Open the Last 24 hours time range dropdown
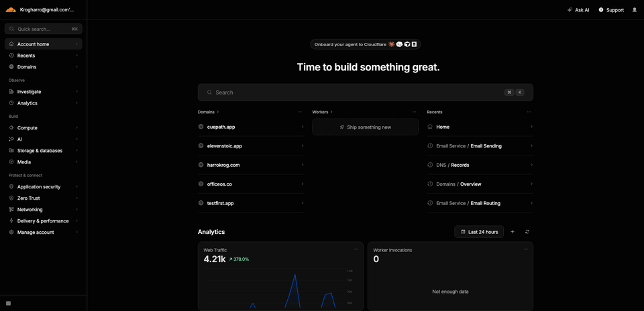This screenshot has width=644, height=311. [x=479, y=232]
